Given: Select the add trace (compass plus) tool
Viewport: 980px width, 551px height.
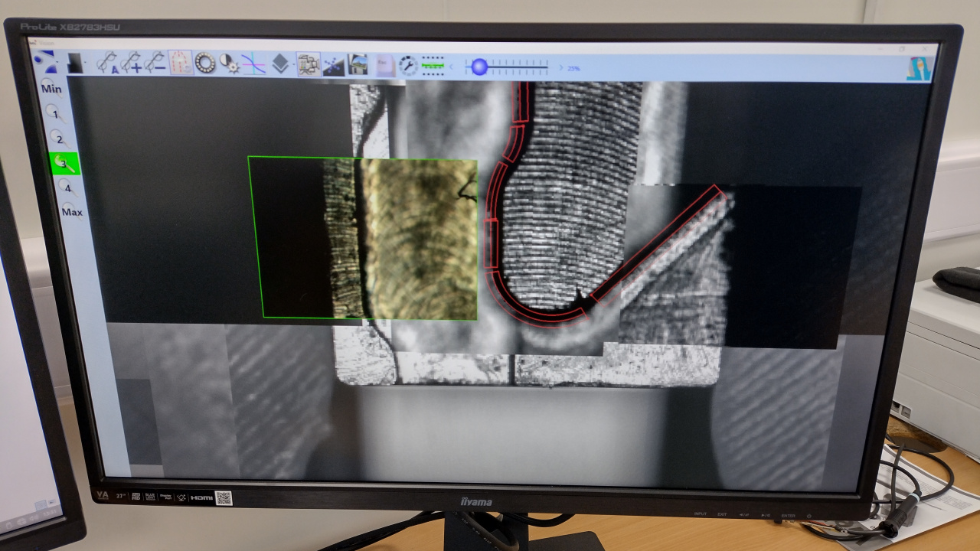Looking at the screenshot, I should click(132, 62).
